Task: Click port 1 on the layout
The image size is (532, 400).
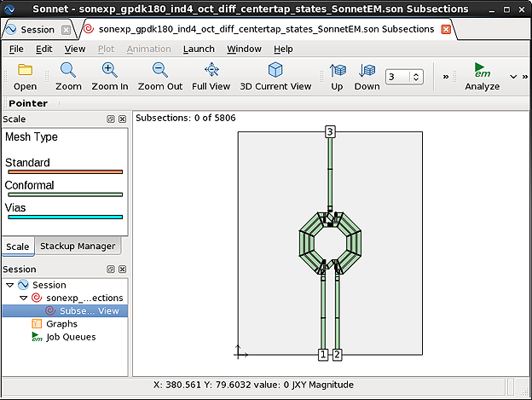Action: [323, 355]
